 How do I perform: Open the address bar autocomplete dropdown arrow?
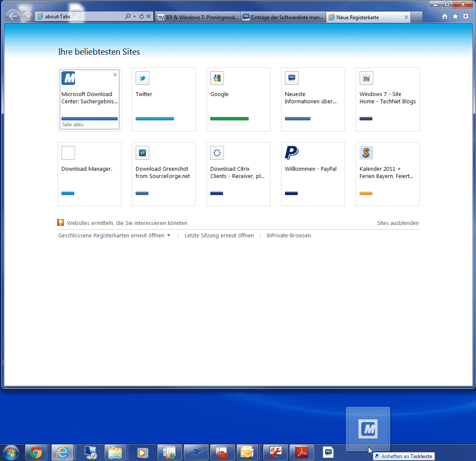tap(134, 16)
